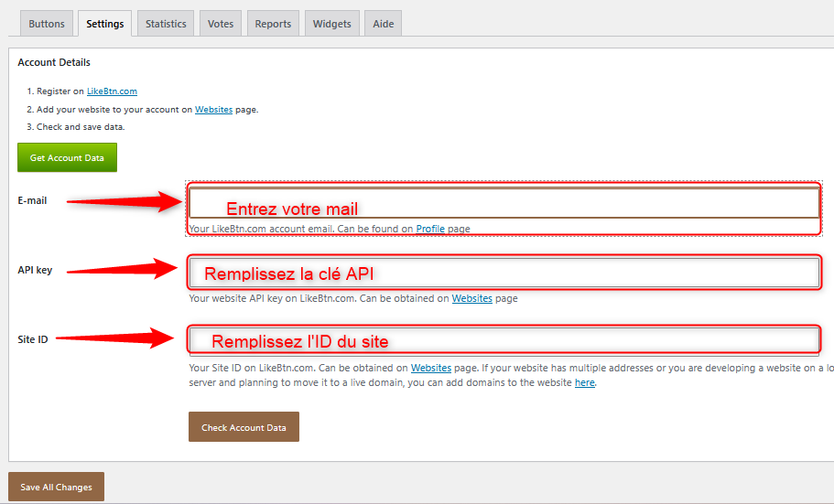Click the Account Details heading
834x504 pixels.
pos(54,62)
